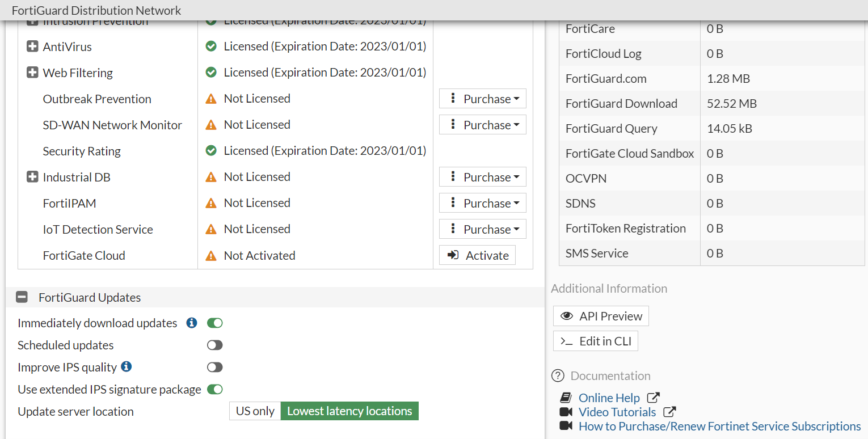
Task: Click the warning icon for FortiGate Cloud status
Action: (x=211, y=255)
